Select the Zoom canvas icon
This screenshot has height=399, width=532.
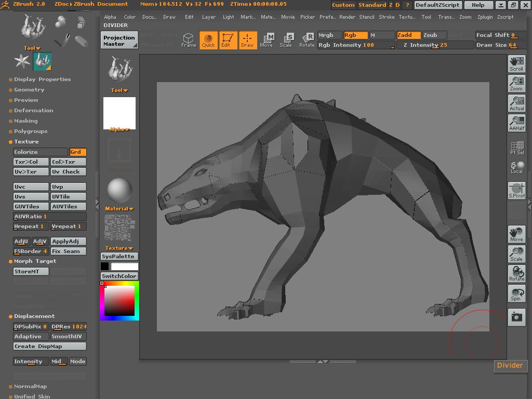(x=516, y=84)
